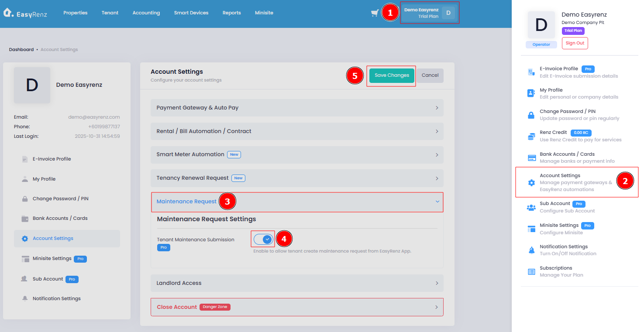
Task: Expand Payment Gateway & Auto Pay section
Action: 297,108
